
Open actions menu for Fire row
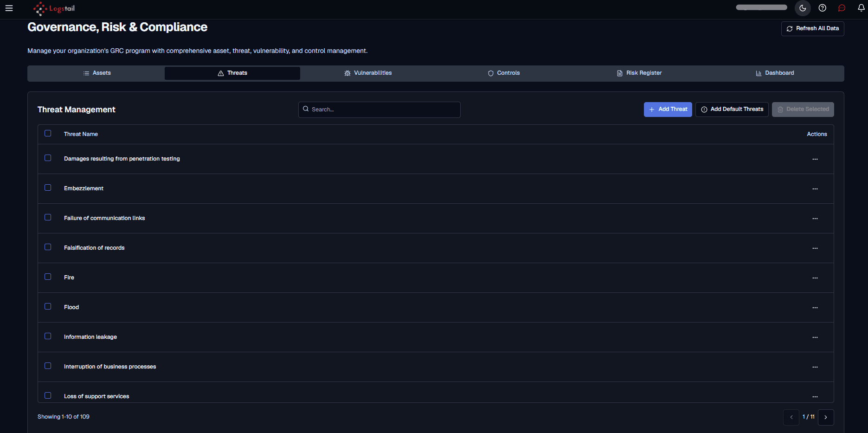click(x=815, y=278)
